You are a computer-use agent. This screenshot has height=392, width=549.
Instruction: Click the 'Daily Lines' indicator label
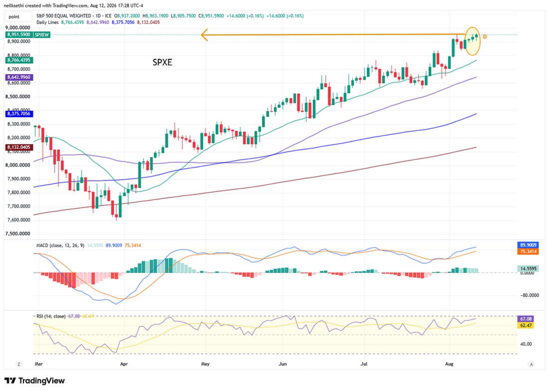tap(47, 22)
